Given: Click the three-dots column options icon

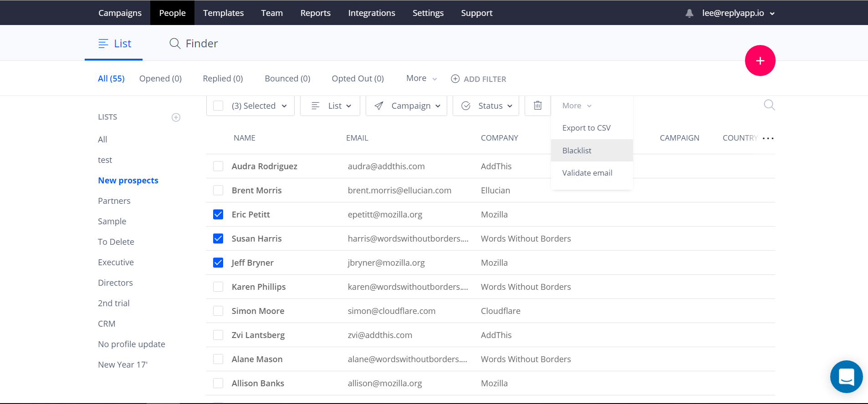Looking at the screenshot, I should tap(768, 138).
